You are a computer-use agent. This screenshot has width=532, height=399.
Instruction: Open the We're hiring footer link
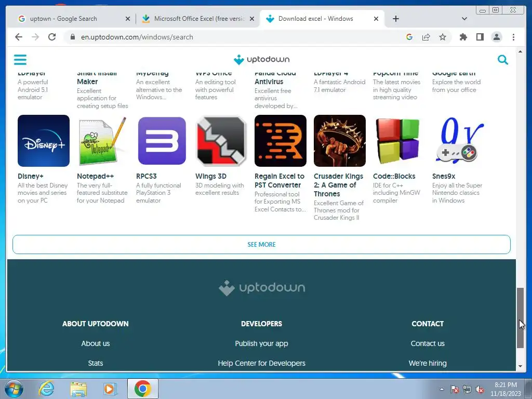[x=428, y=363]
